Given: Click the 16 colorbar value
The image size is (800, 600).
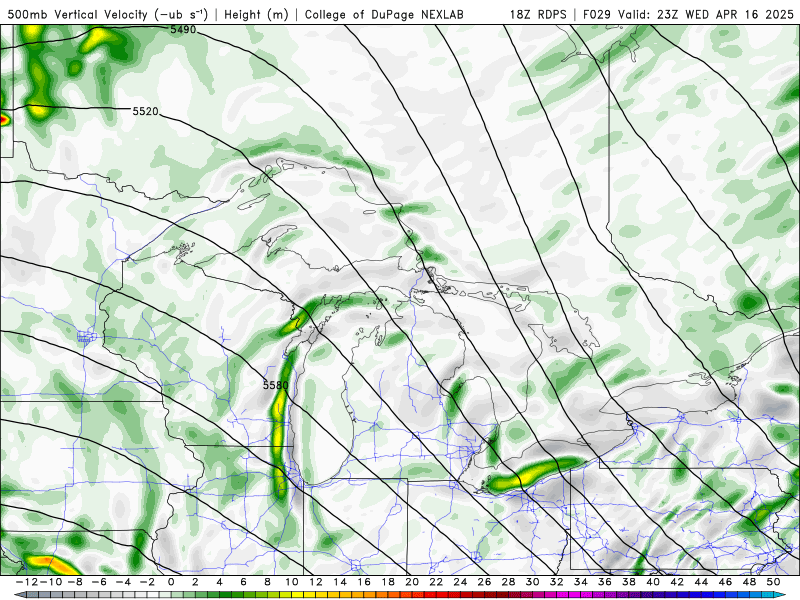Looking at the screenshot, I should [x=364, y=582].
